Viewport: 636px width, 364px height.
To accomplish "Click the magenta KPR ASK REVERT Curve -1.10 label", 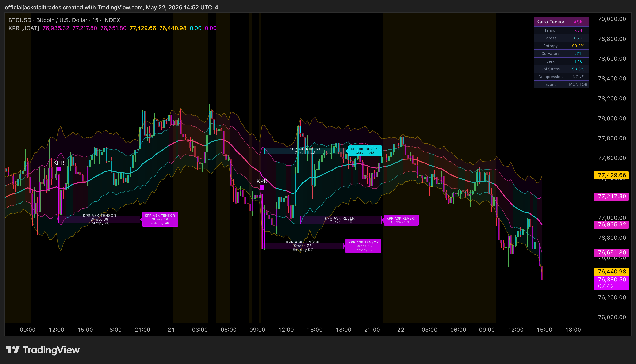I will tap(401, 220).
